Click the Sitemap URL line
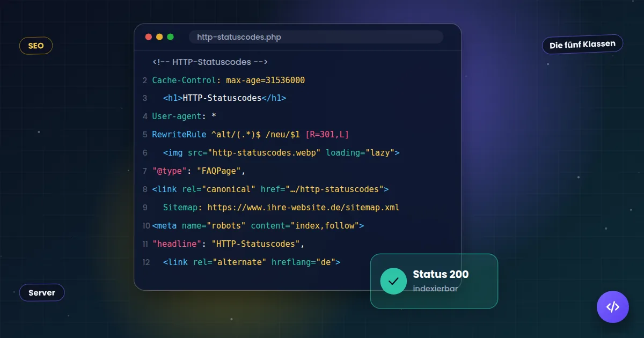The image size is (644, 338). point(281,207)
